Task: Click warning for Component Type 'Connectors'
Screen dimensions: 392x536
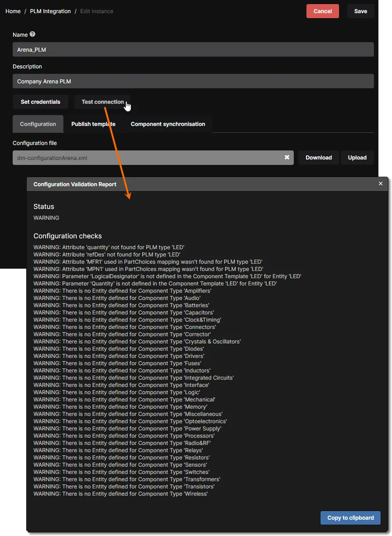Action: 124,327
